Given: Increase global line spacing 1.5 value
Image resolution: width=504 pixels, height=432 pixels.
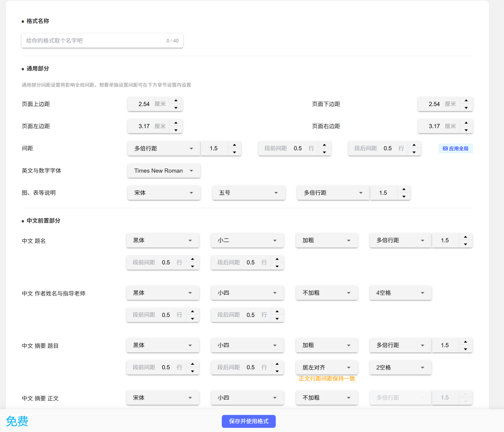Looking at the screenshot, I should pos(234,145).
